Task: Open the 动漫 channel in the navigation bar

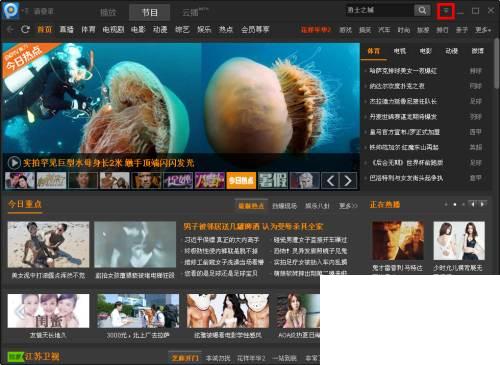Action: (160, 29)
